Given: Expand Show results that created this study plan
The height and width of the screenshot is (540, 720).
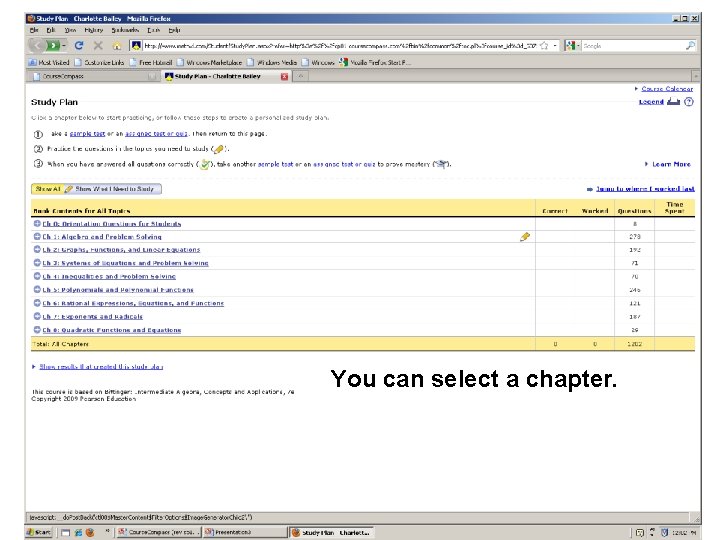Looking at the screenshot, I should pos(101,366).
